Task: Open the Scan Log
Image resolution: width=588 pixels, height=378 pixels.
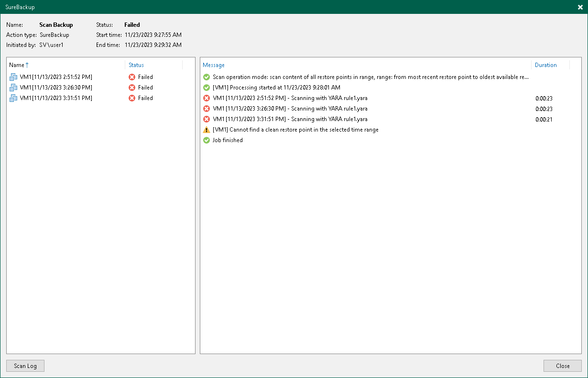Action: 25,366
